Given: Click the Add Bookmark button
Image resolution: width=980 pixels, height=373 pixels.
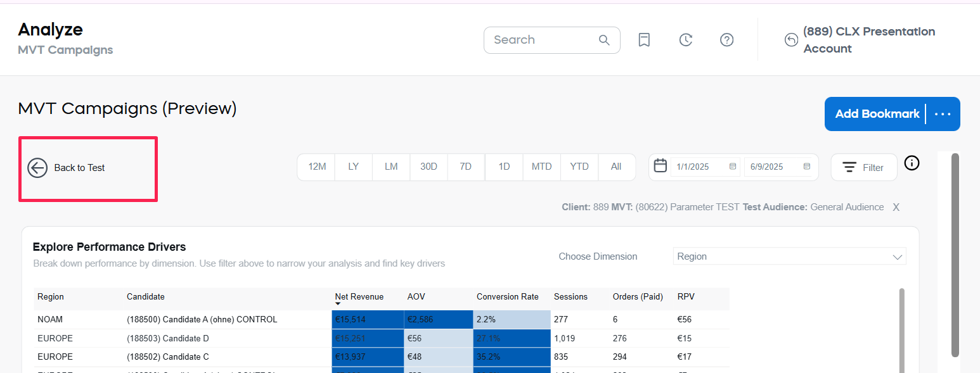Looking at the screenshot, I should tap(877, 114).
